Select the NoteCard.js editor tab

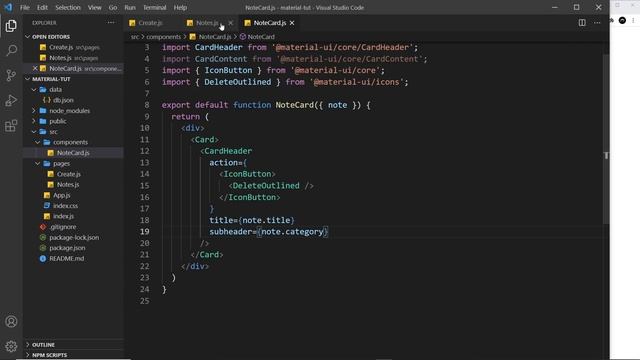[269, 23]
